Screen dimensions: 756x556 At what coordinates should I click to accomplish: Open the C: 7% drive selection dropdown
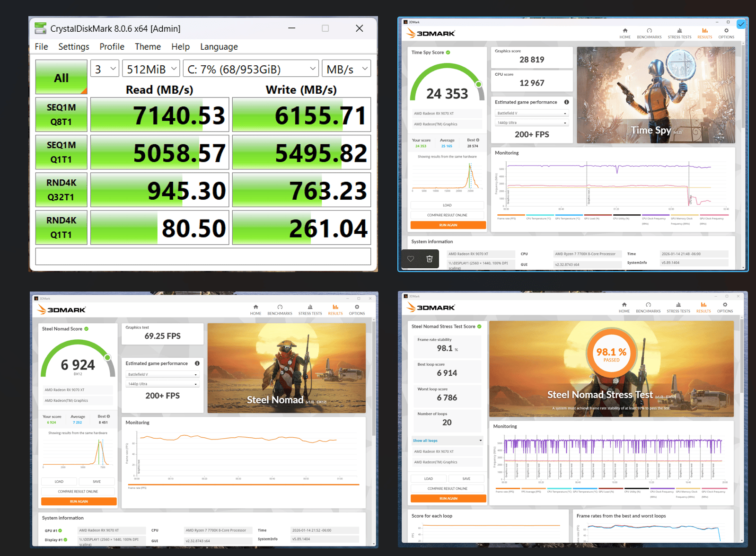pos(251,69)
